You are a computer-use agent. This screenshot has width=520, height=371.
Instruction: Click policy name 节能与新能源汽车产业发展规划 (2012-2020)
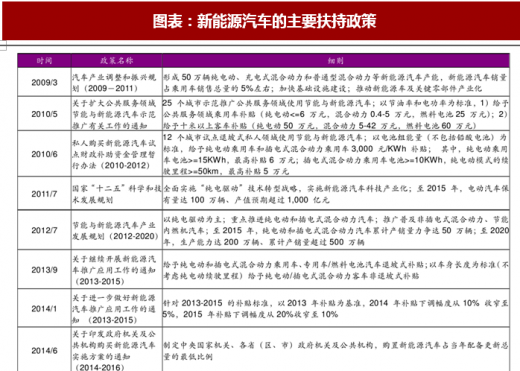pyautogui.click(x=115, y=230)
